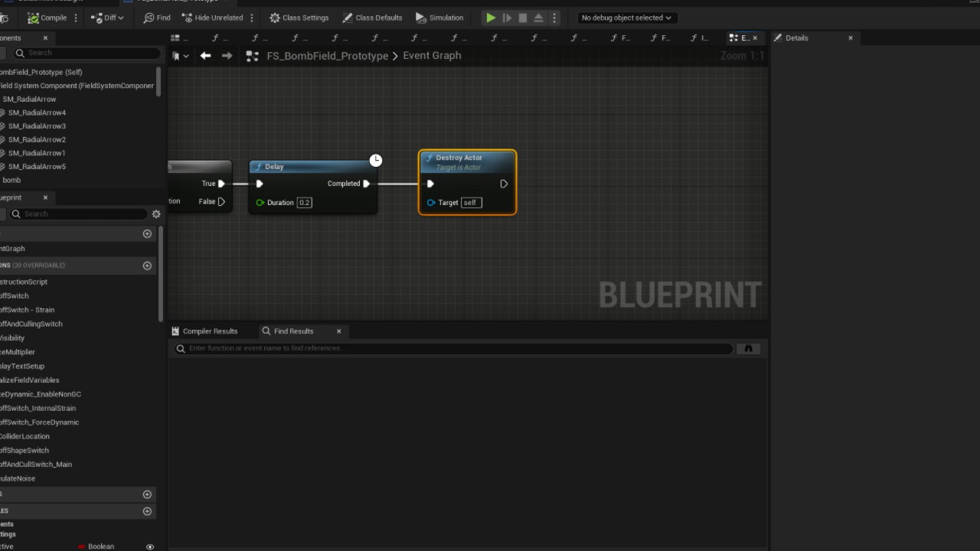This screenshot has height=551, width=980.
Task: Open Class Defaults
Action: coord(372,18)
